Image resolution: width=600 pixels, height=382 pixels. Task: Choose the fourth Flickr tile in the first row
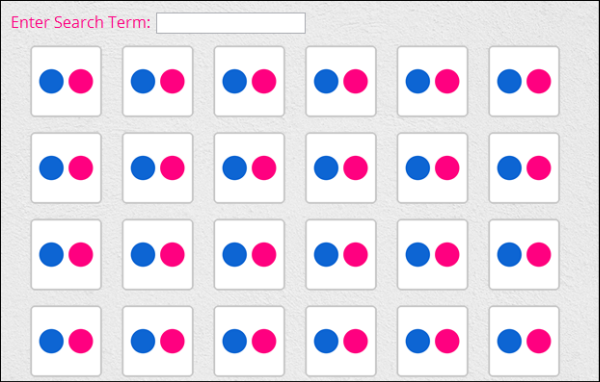pos(341,81)
